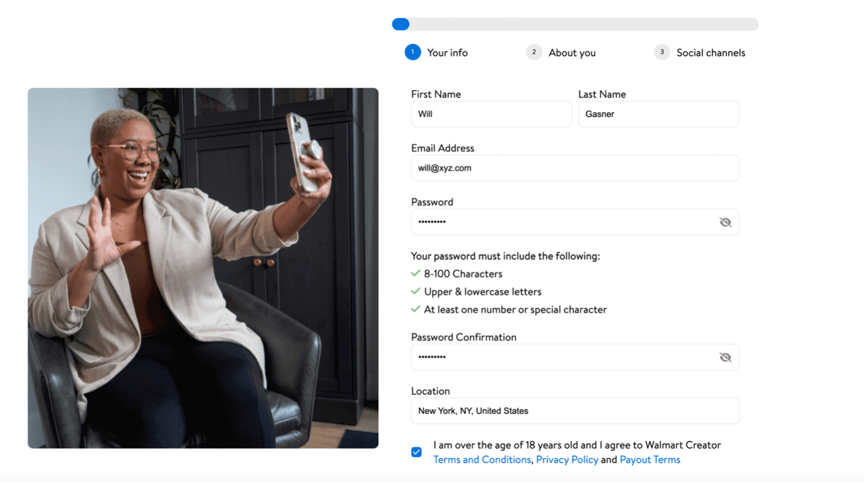Image resolution: width=868 pixels, height=483 pixels.
Task: Select the Your info step label
Action: tap(446, 52)
